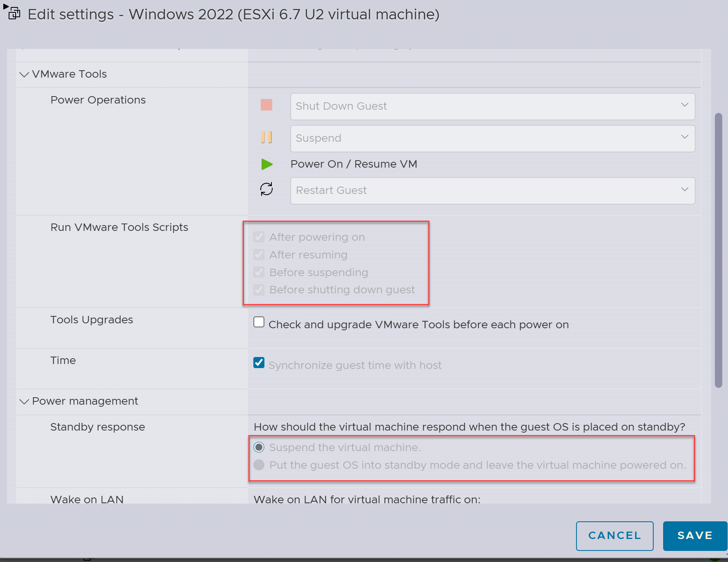Image resolution: width=728 pixels, height=562 pixels.
Task: Click Wake on LAN for virtual machine traffic text
Action: [x=367, y=499]
